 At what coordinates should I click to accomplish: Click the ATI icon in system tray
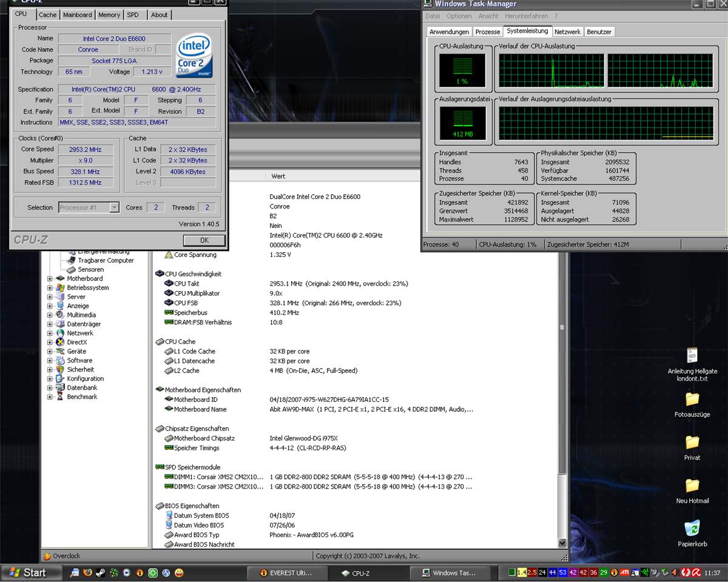624,572
